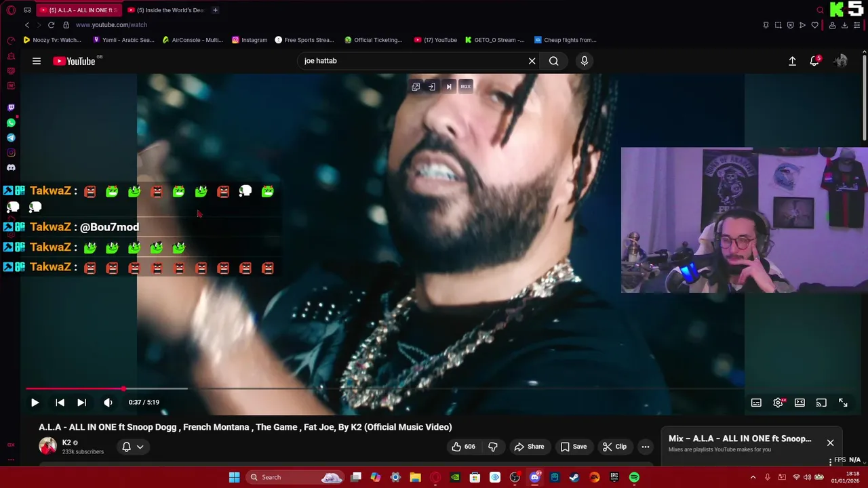
Task: Open the pop-out video overlay icon
Action: [416, 87]
